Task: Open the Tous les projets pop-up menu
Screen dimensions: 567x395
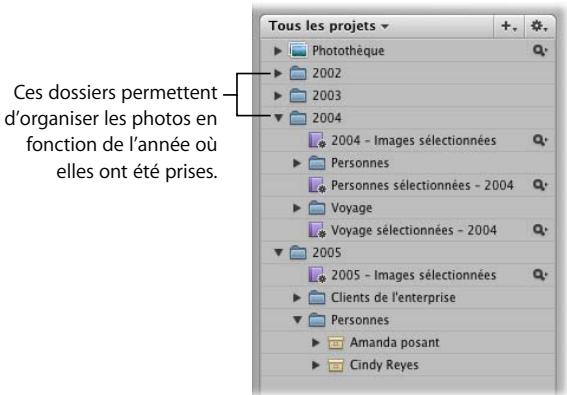Action: coord(328,26)
